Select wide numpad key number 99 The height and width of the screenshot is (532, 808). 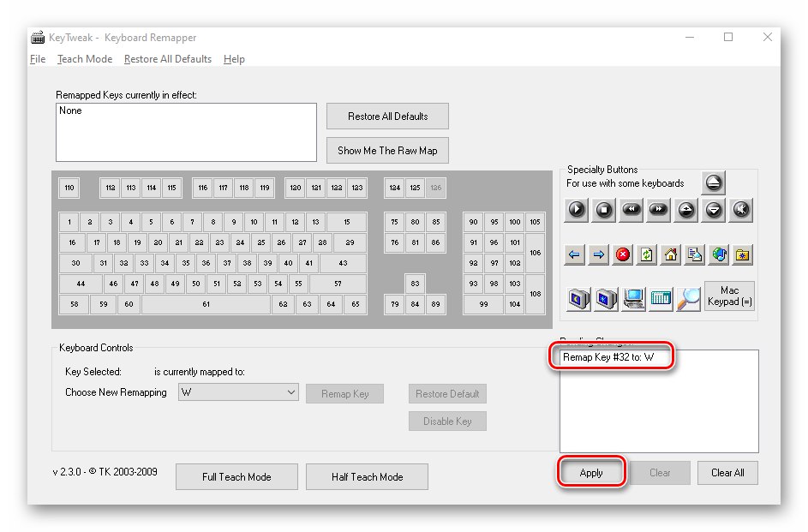point(483,304)
